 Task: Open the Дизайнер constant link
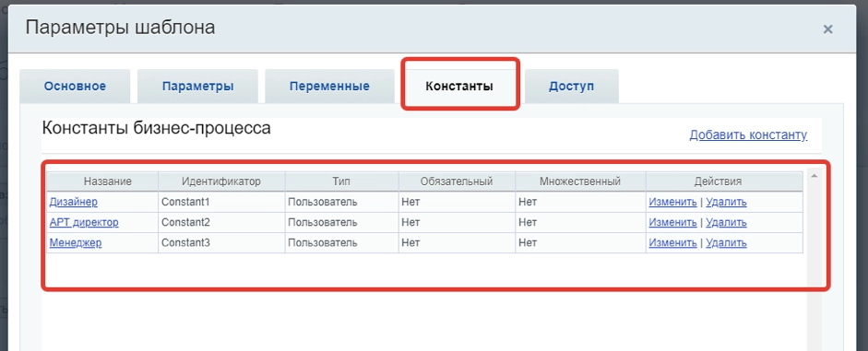[x=74, y=202]
